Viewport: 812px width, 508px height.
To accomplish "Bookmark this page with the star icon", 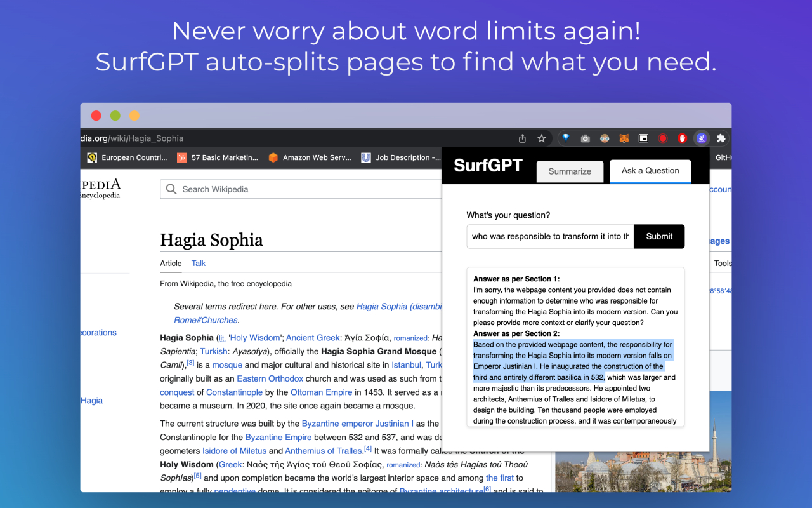I will [542, 138].
